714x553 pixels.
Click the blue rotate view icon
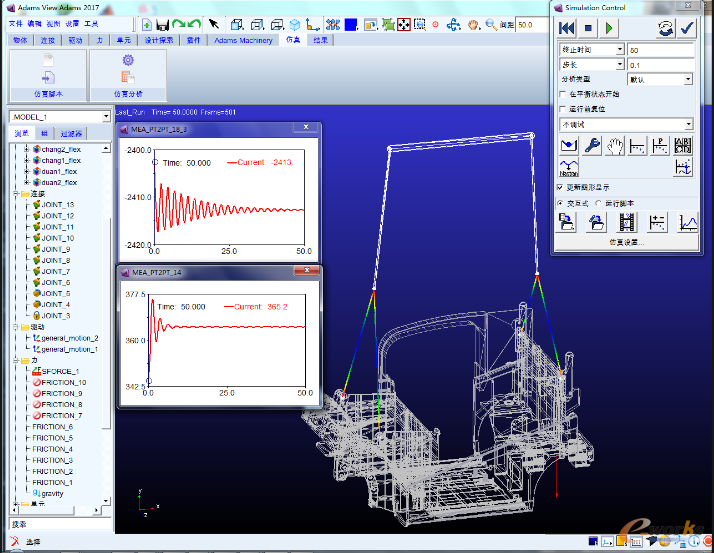pyautogui.click(x=454, y=25)
